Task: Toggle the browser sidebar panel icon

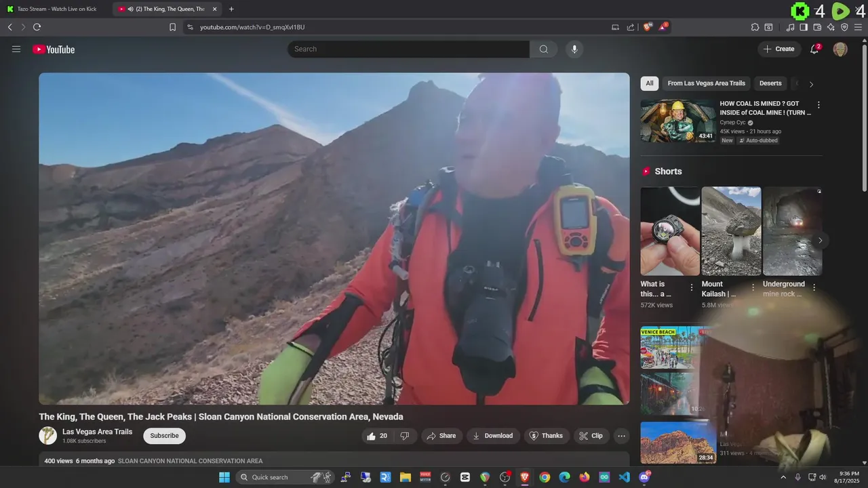Action: point(804,27)
